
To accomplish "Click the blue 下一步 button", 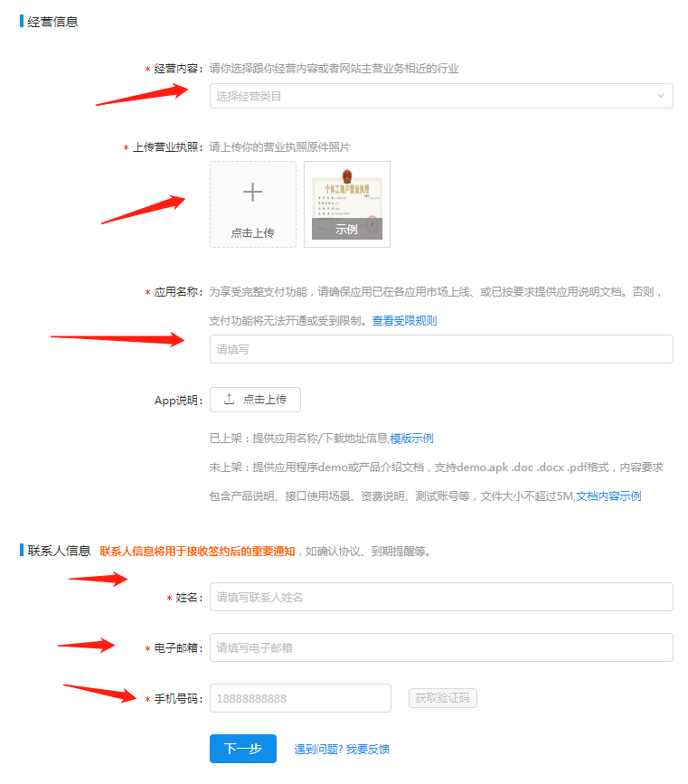I will tap(243, 749).
